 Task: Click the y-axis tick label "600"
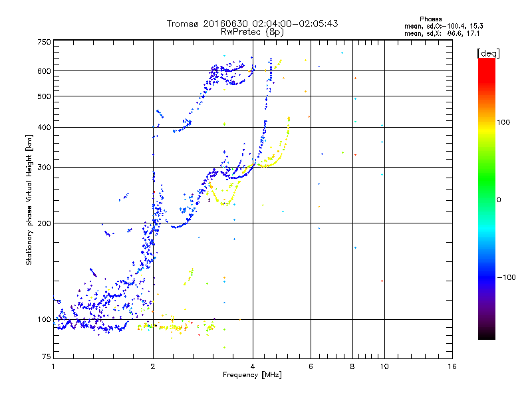[x=44, y=71]
